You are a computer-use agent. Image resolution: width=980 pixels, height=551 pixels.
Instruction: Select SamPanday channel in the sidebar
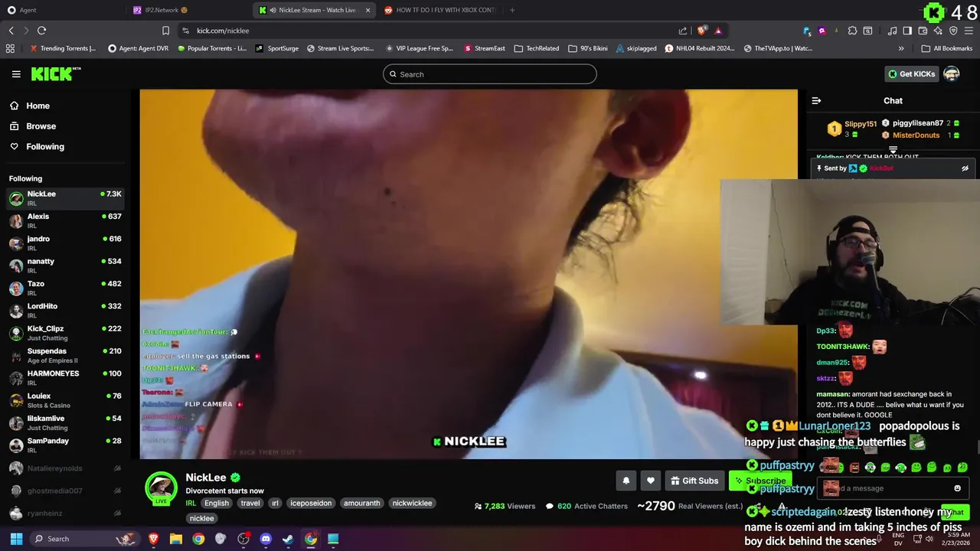[64, 445]
